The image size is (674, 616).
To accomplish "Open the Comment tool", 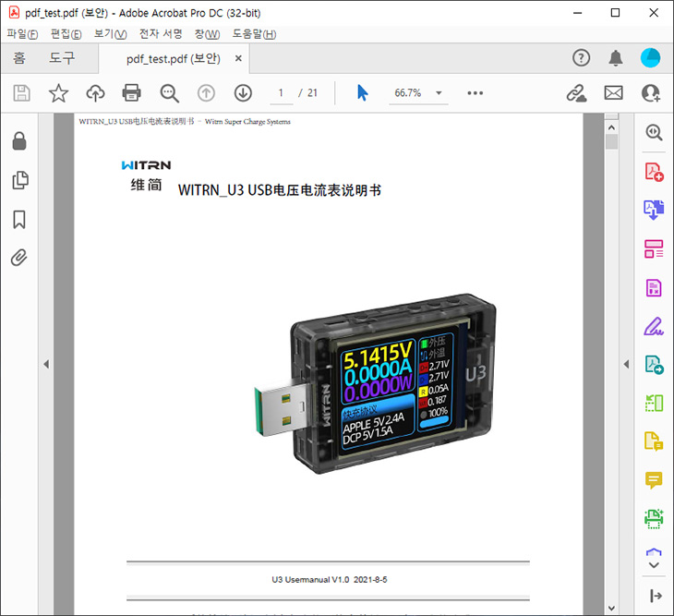I will (654, 479).
